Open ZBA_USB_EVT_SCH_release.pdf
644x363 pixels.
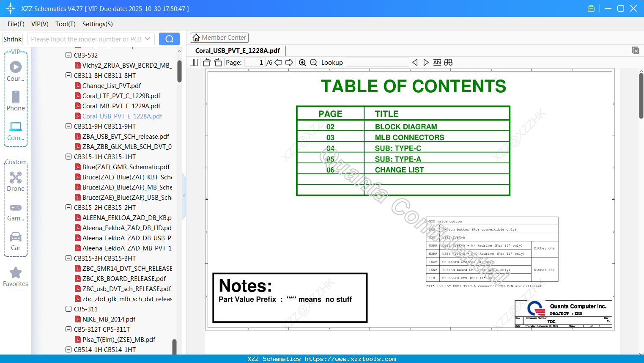pyautogui.click(x=126, y=136)
